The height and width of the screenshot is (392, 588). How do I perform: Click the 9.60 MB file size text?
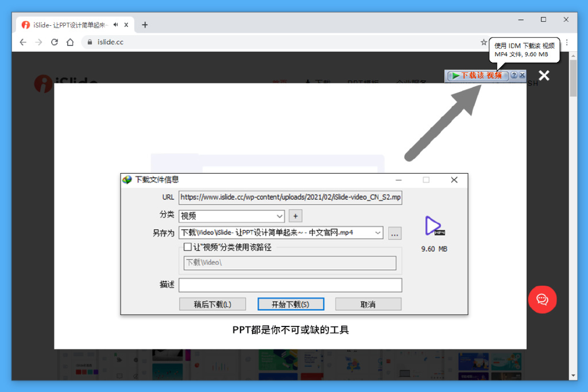coord(434,249)
